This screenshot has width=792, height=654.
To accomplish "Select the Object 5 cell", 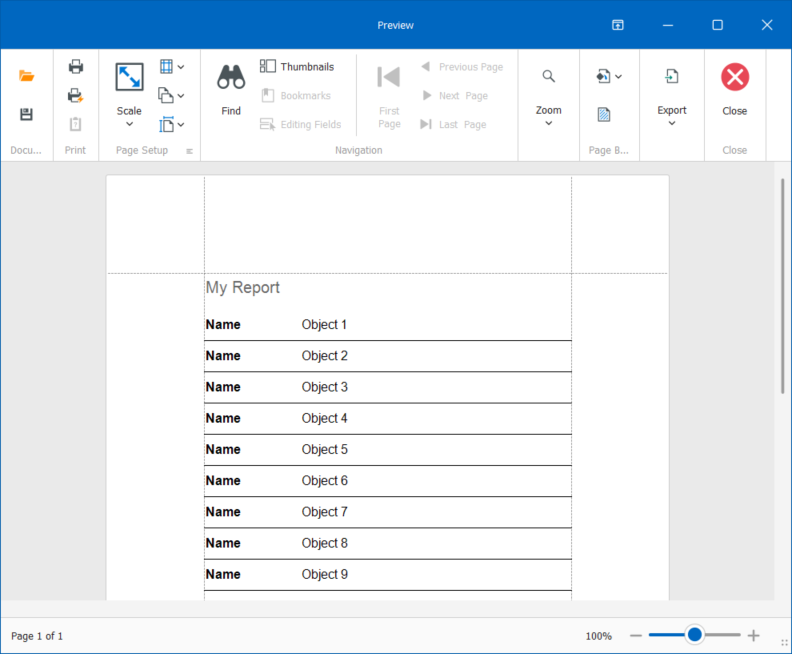I will click(325, 449).
